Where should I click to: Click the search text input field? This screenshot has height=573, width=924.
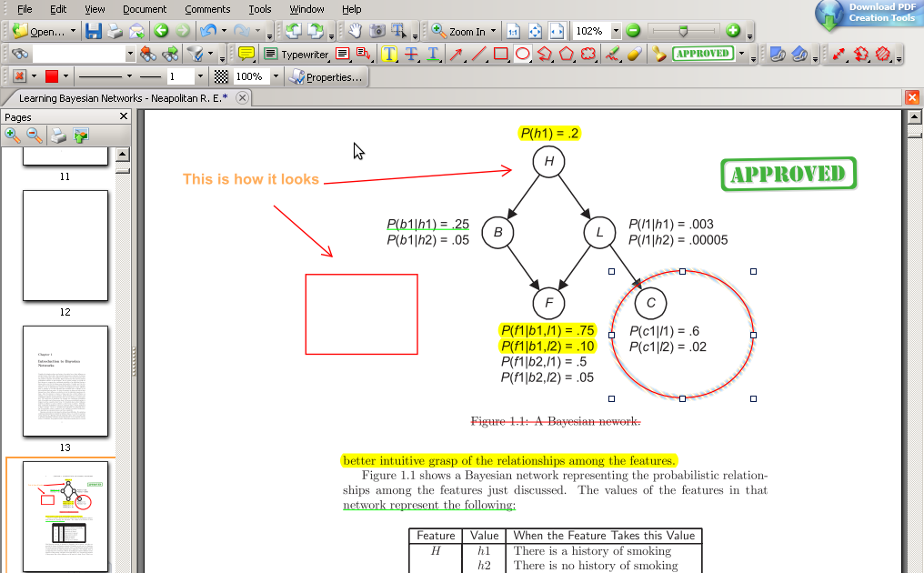(x=79, y=55)
